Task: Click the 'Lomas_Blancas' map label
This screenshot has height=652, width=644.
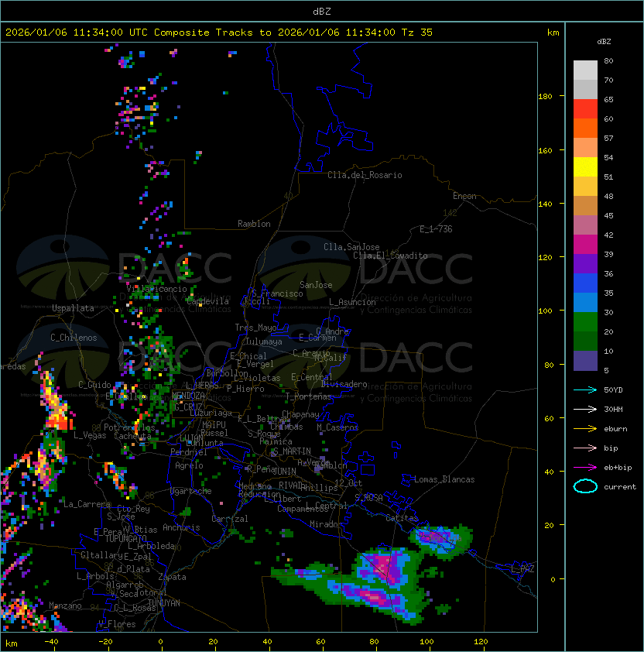Action: point(444,479)
